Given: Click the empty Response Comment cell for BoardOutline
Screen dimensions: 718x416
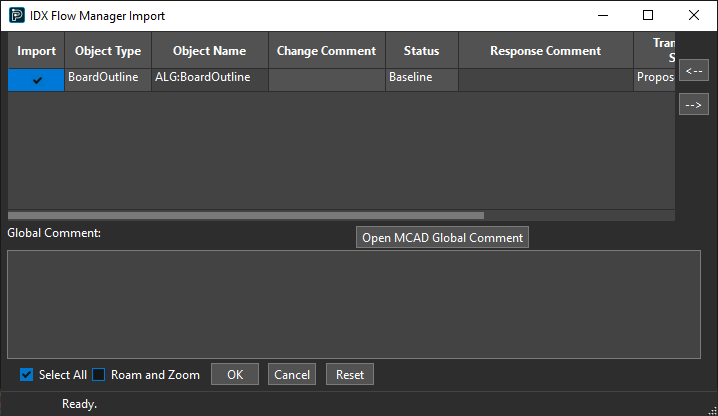Looking at the screenshot, I should 546,80.
